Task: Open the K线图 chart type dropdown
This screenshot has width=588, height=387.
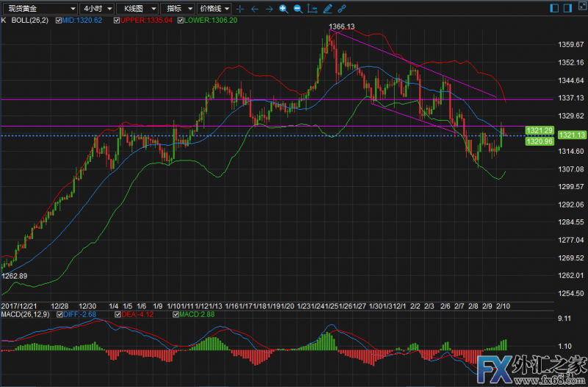Action: [x=137, y=9]
